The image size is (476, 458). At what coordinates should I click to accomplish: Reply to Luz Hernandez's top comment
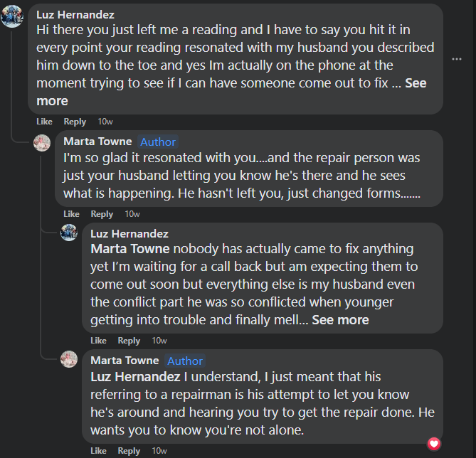[x=75, y=122]
